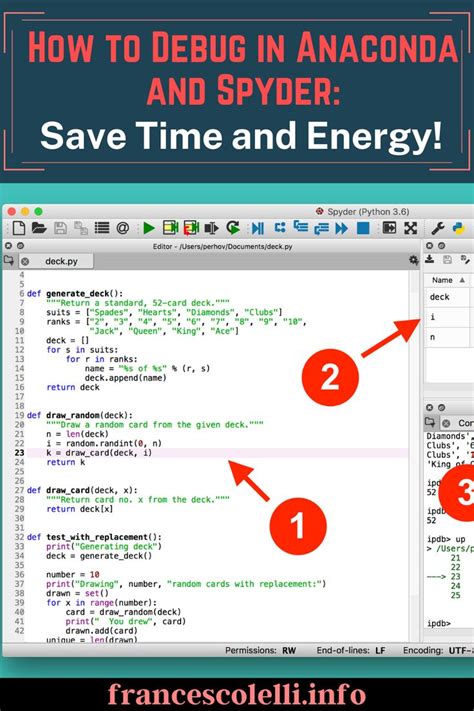Image resolution: width=474 pixels, height=711 pixels.
Task: Continue execution until next breakpoint
Action: [342, 228]
